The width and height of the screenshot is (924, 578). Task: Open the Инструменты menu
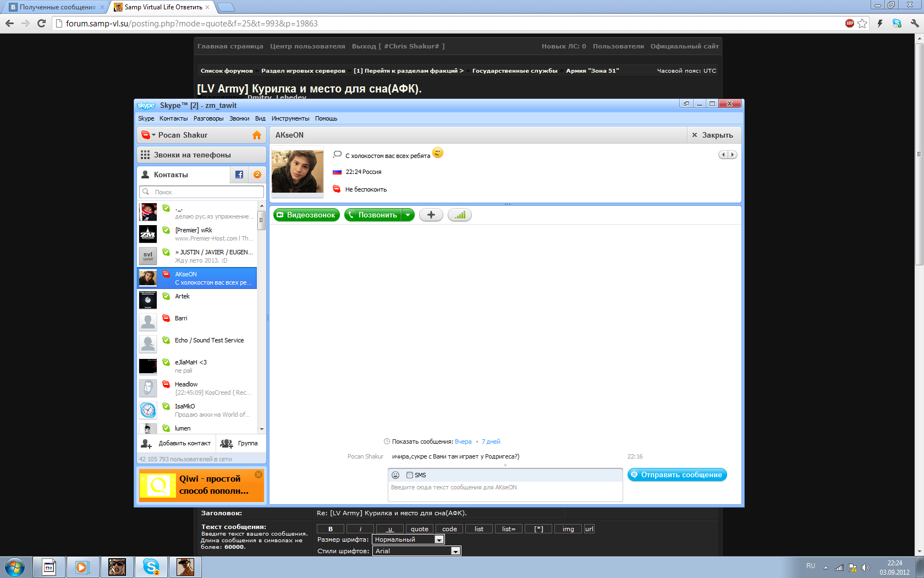[x=290, y=118]
